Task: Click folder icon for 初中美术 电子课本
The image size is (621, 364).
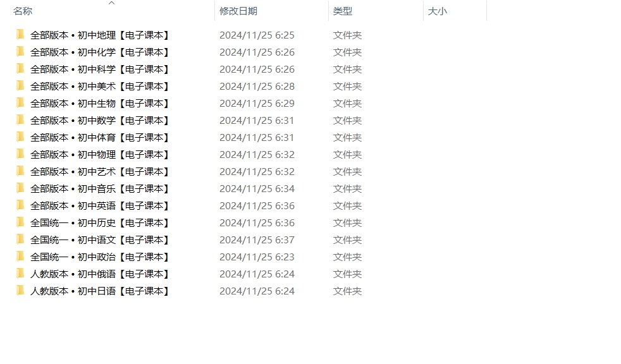Action: coord(20,86)
